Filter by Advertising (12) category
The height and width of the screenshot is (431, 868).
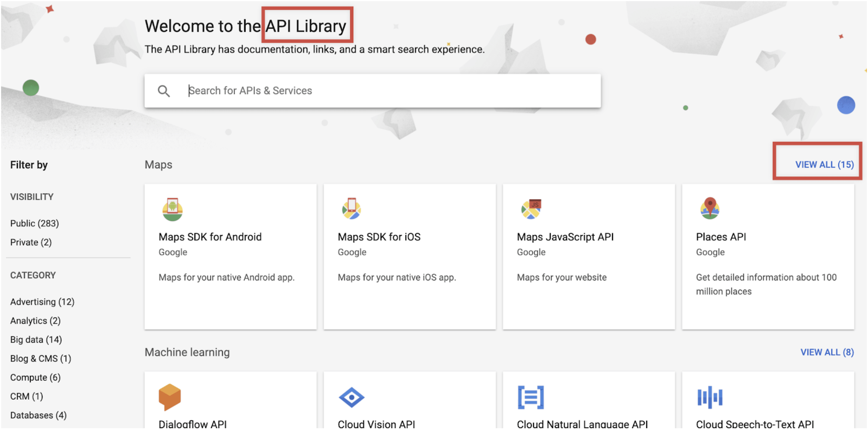pos(42,302)
